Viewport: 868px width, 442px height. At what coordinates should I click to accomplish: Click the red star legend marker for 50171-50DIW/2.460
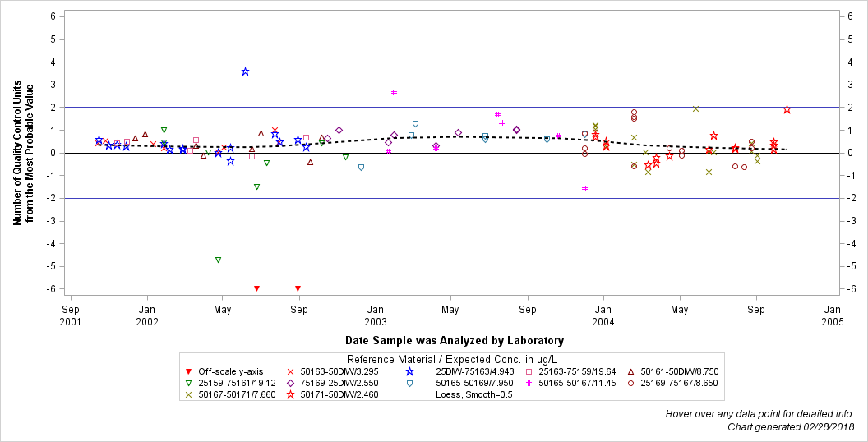click(x=290, y=394)
